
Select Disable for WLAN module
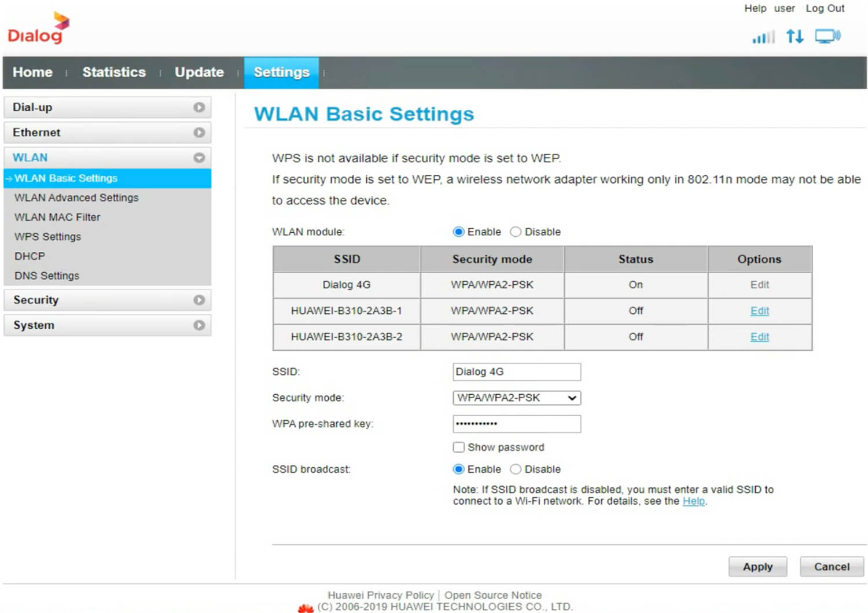(516, 232)
